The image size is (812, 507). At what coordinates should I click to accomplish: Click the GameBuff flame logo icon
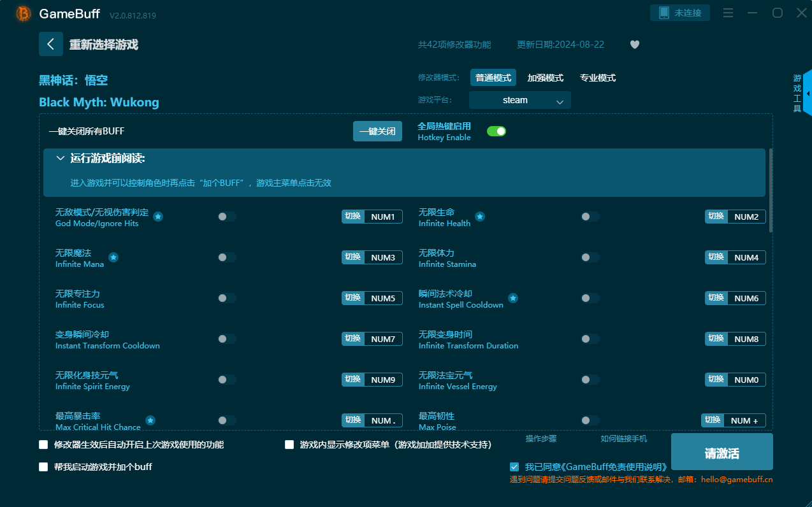(x=23, y=13)
